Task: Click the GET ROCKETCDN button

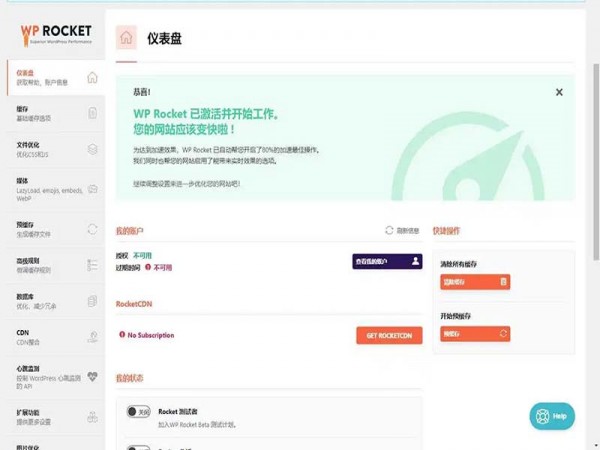Action: 389,336
